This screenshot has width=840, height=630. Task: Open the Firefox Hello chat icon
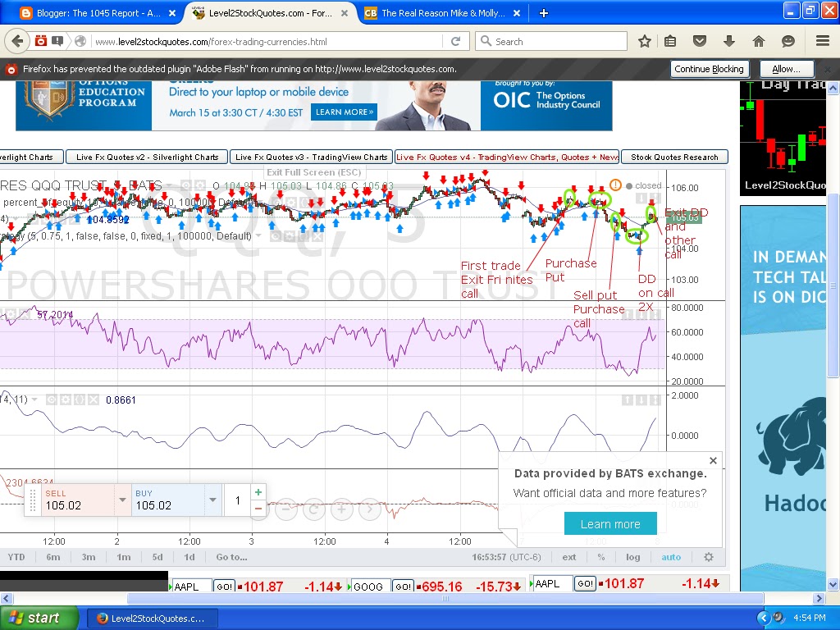pos(788,41)
